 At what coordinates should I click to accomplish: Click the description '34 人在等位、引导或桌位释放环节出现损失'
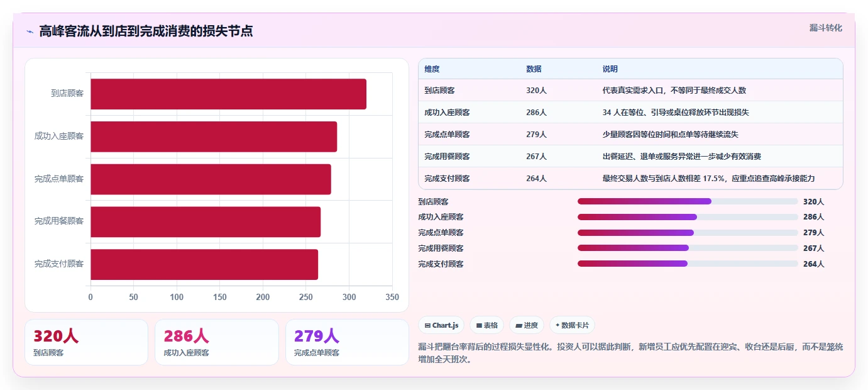click(676, 113)
